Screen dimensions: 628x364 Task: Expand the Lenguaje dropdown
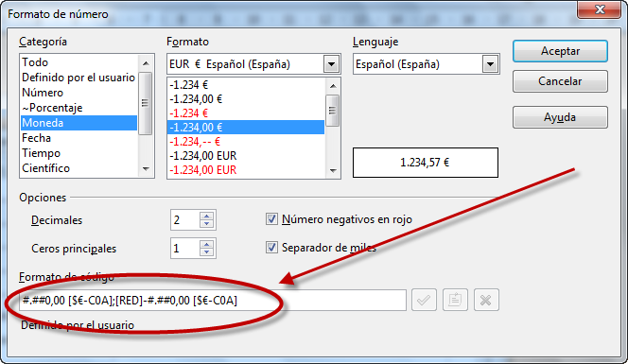point(490,64)
